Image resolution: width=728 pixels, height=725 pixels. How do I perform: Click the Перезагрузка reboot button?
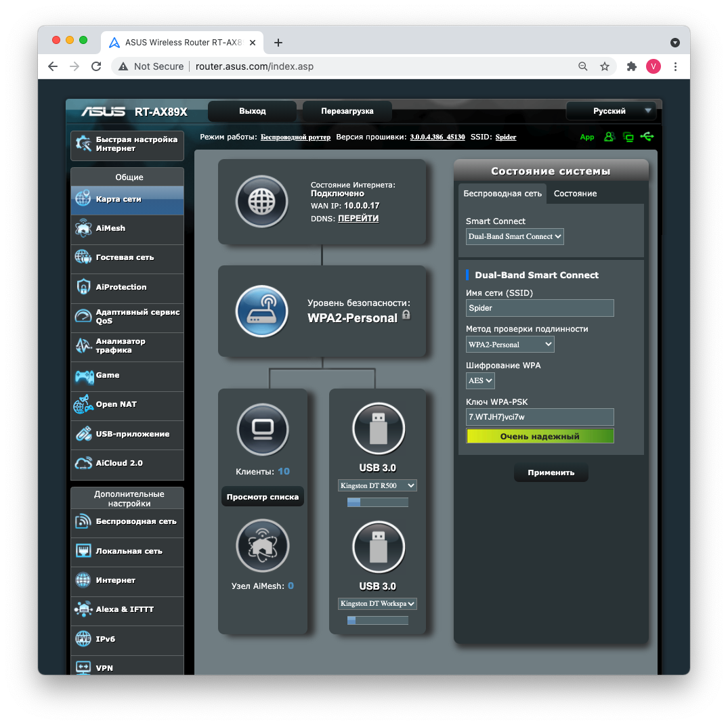pos(347,112)
